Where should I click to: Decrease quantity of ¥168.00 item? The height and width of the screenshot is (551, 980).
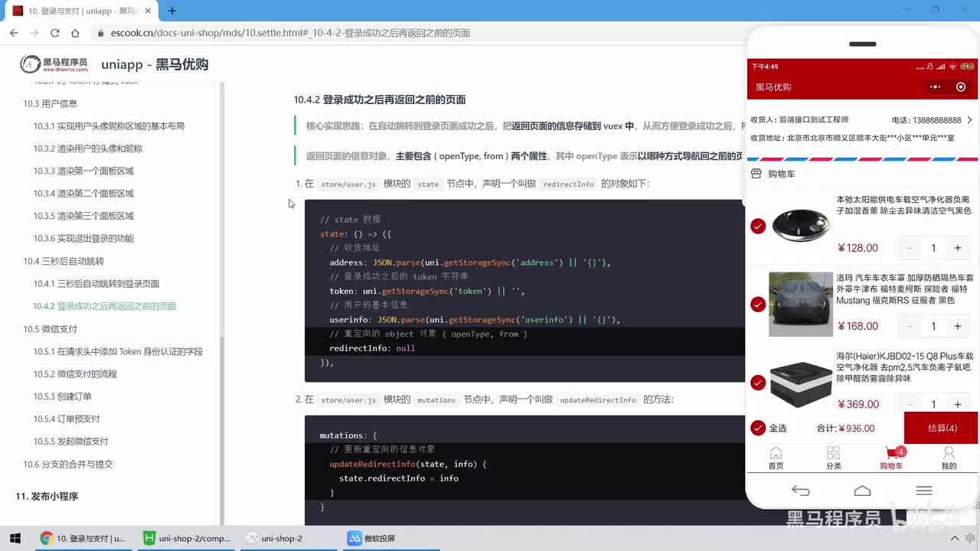click(x=910, y=326)
